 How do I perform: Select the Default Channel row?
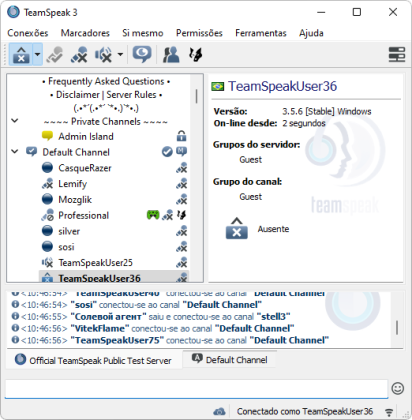pos(76,152)
